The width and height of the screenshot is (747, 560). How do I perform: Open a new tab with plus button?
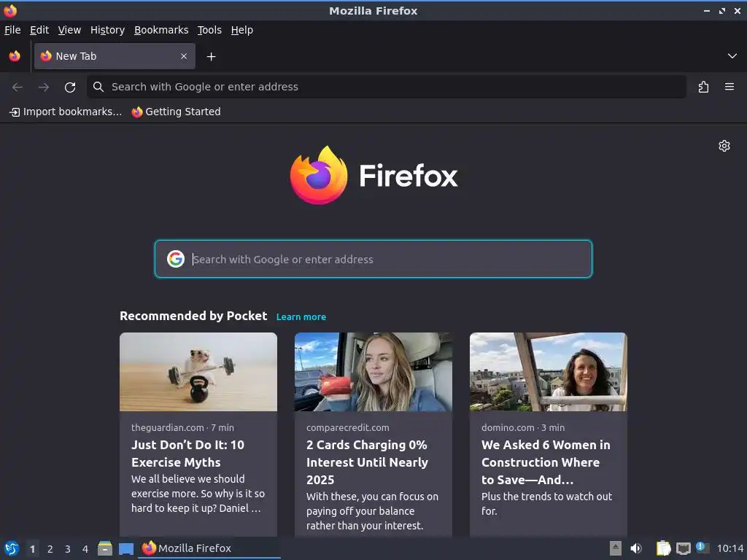click(211, 57)
